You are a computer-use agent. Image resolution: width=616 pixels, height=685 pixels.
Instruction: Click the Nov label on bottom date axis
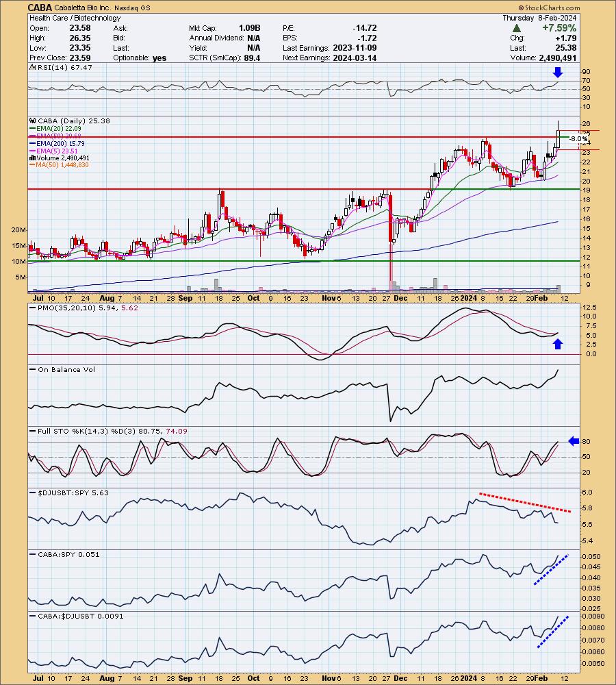329,678
